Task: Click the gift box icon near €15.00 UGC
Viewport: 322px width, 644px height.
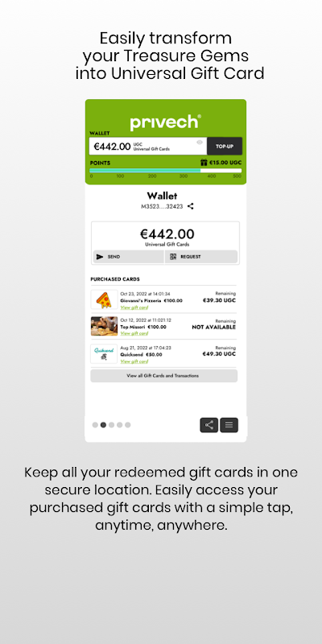Action: coord(204,163)
